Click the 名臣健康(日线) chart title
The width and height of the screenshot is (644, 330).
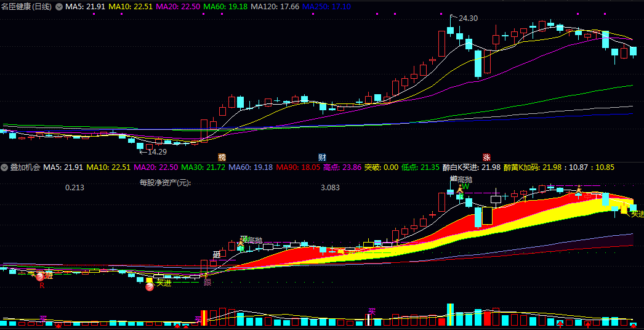point(27,7)
